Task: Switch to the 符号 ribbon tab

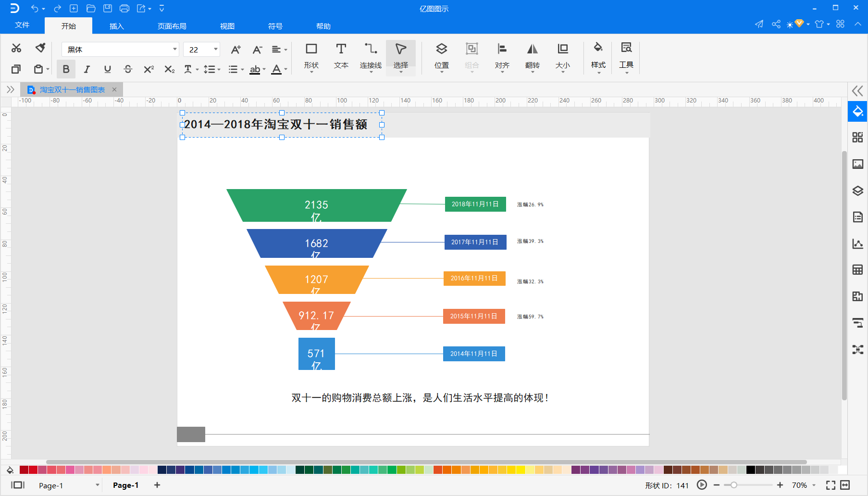Action: coord(275,26)
